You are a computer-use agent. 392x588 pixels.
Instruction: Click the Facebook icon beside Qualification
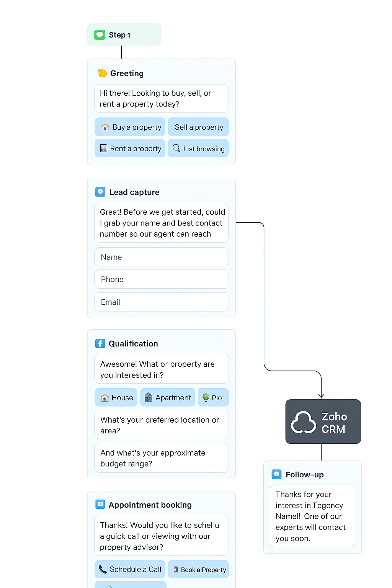tap(100, 343)
